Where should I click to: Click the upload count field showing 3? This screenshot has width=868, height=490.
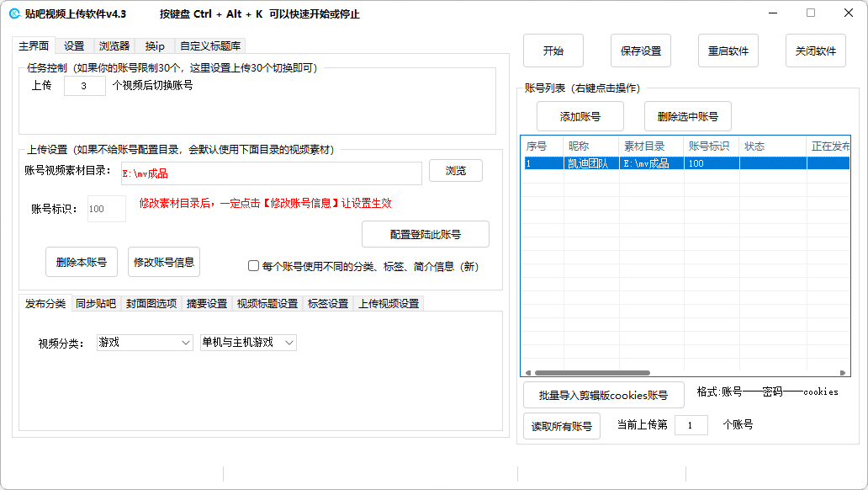tap(85, 86)
